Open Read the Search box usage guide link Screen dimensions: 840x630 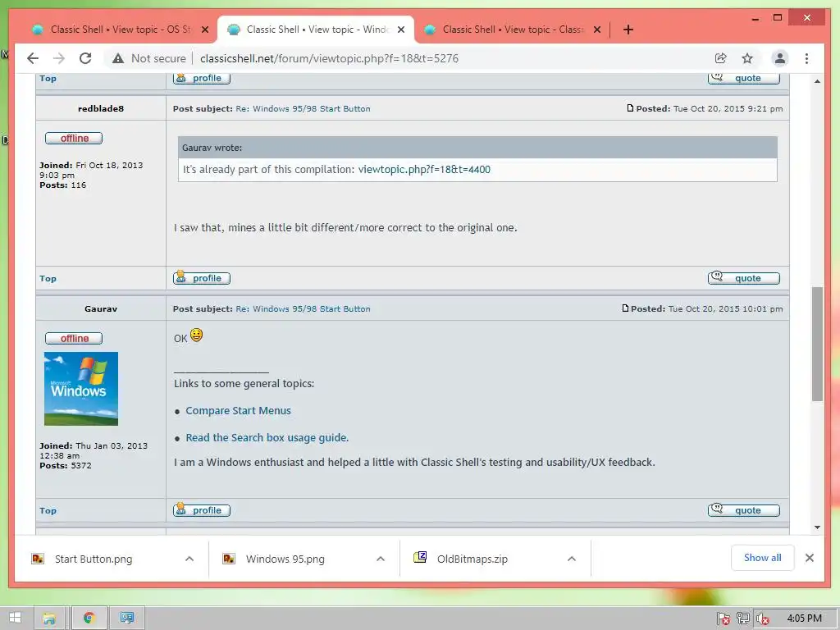click(x=267, y=438)
